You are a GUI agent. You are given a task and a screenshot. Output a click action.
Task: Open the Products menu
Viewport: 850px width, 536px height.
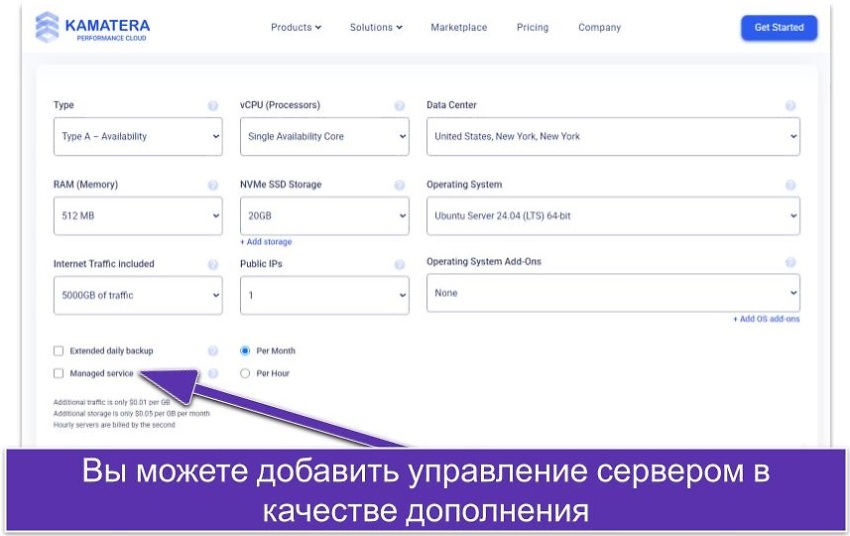[296, 27]
